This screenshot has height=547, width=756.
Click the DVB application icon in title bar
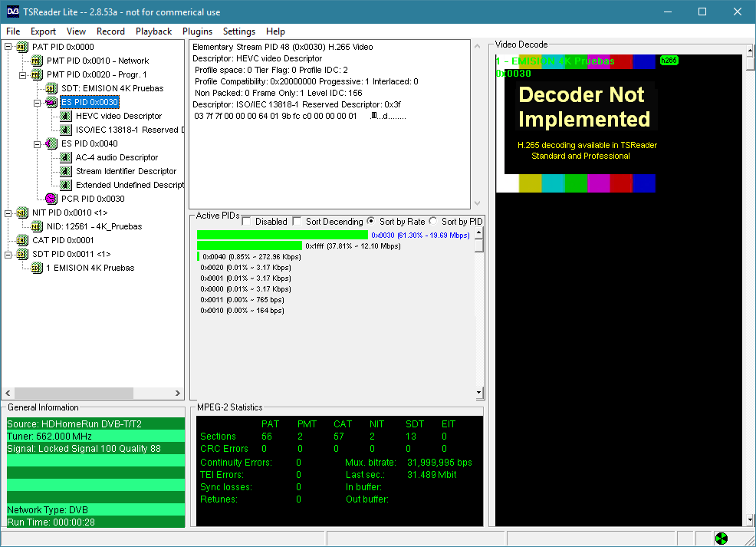coord(13,12)
